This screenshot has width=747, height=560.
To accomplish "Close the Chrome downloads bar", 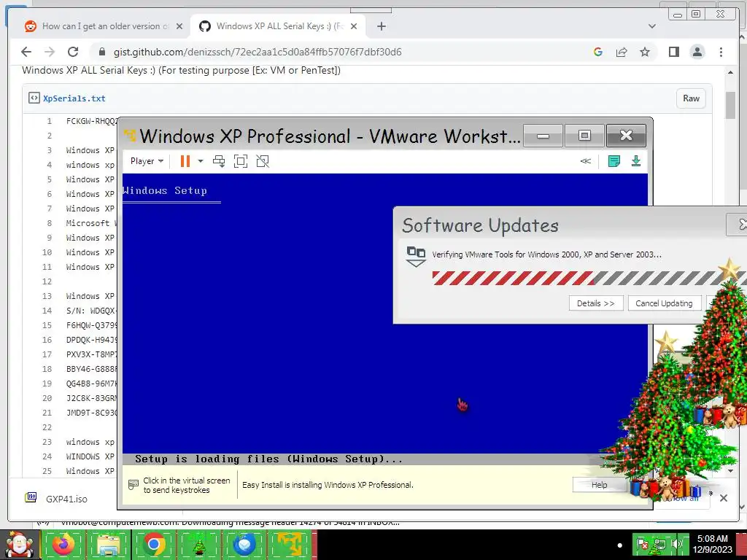I will click(x=724, y=498).
